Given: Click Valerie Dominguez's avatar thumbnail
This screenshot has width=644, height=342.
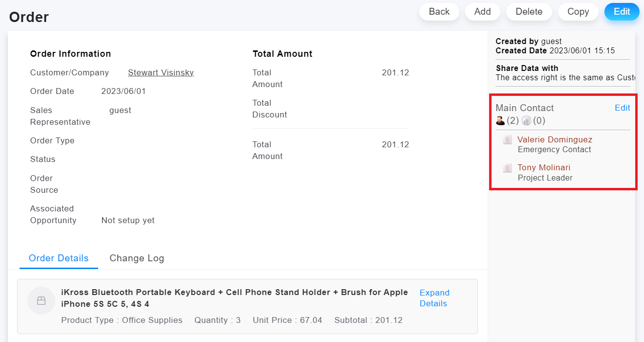Looking at the screenshot, I should [x=507, y=140].
